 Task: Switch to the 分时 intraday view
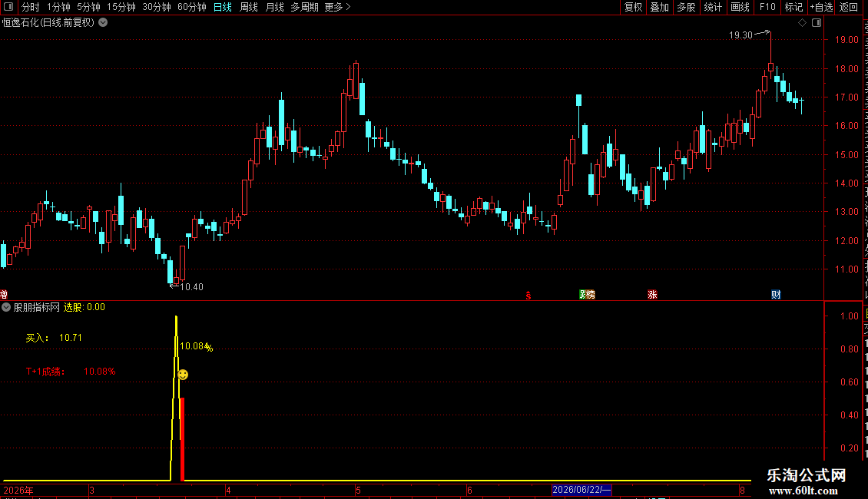(x=31, y=7)
